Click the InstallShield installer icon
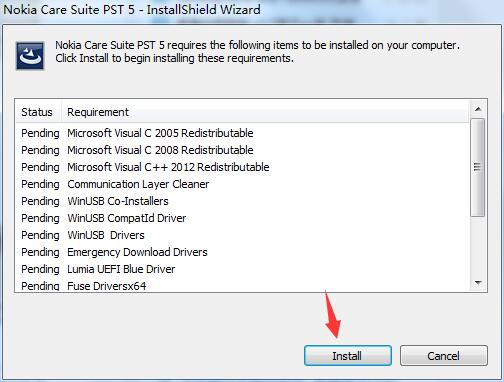 tap(30, 56)
